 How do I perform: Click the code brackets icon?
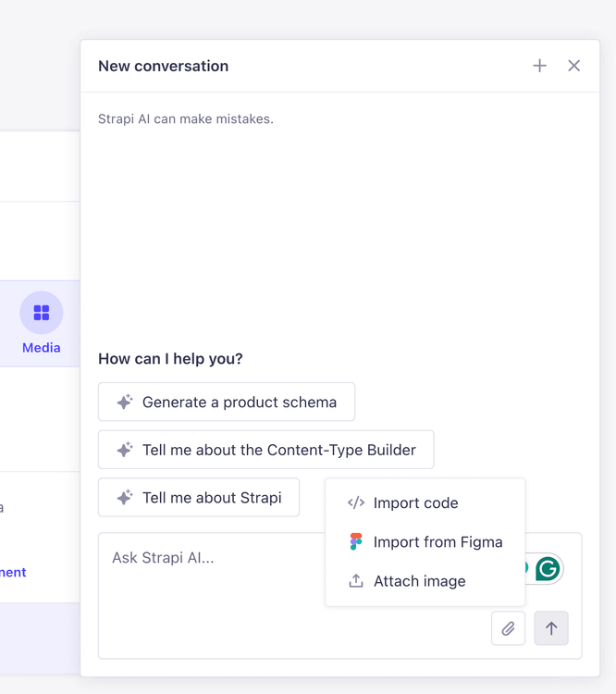[356, 502]
